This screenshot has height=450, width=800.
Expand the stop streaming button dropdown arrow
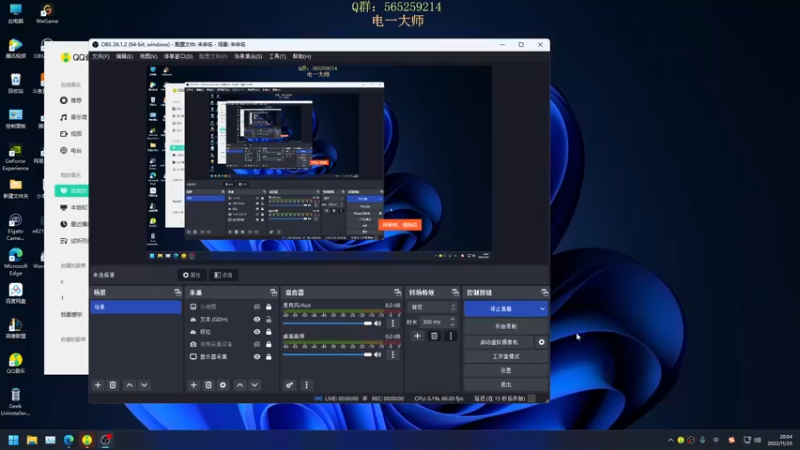(542, 309)
